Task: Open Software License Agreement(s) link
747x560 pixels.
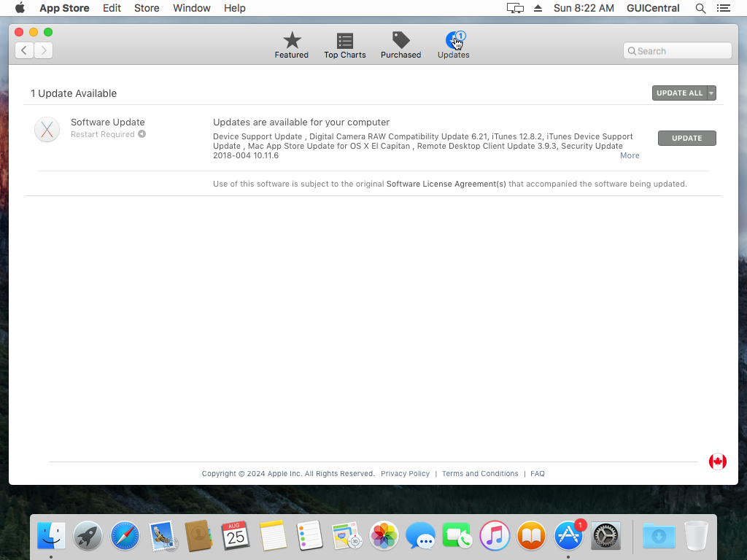Action: [446, 184]
